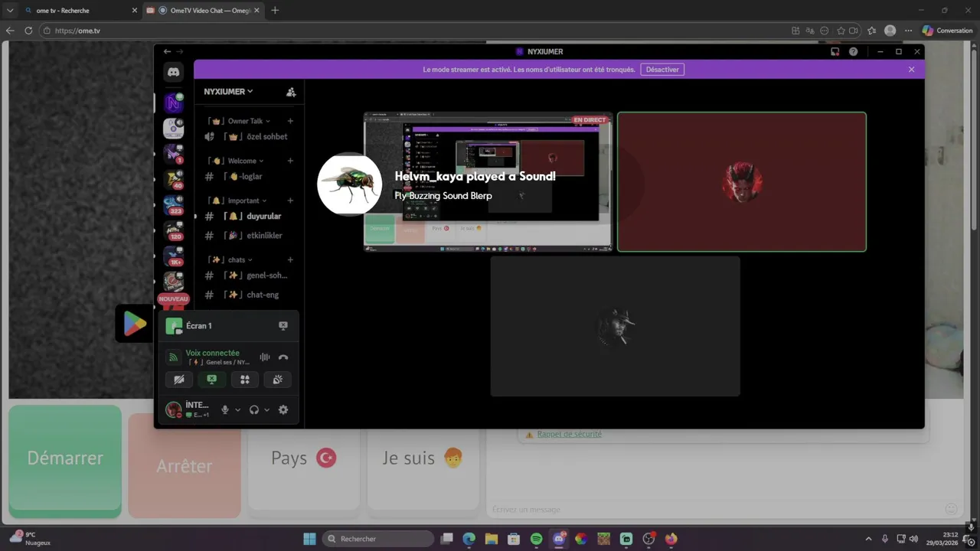980x551 pixels.
Task: Collapse the Welcome category
Action: (x=236, y=161)
